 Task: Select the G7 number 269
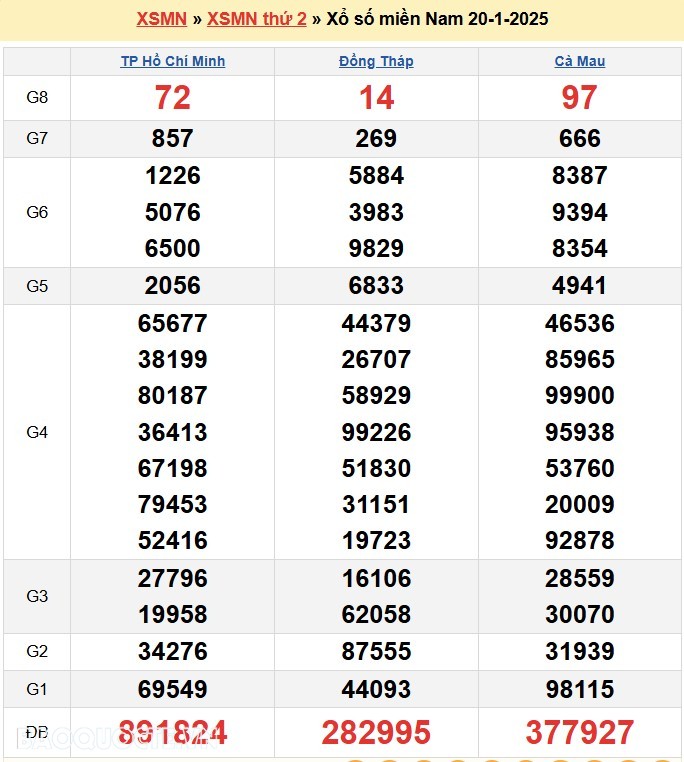coord(376,139)
